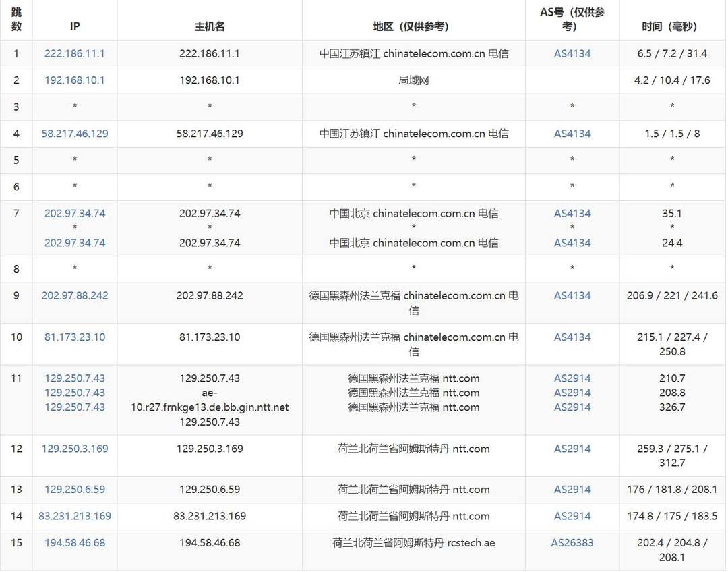Open the AS2914 link in hop 13
The height and width of the screenshot is (572, 728).
[572, 489]
